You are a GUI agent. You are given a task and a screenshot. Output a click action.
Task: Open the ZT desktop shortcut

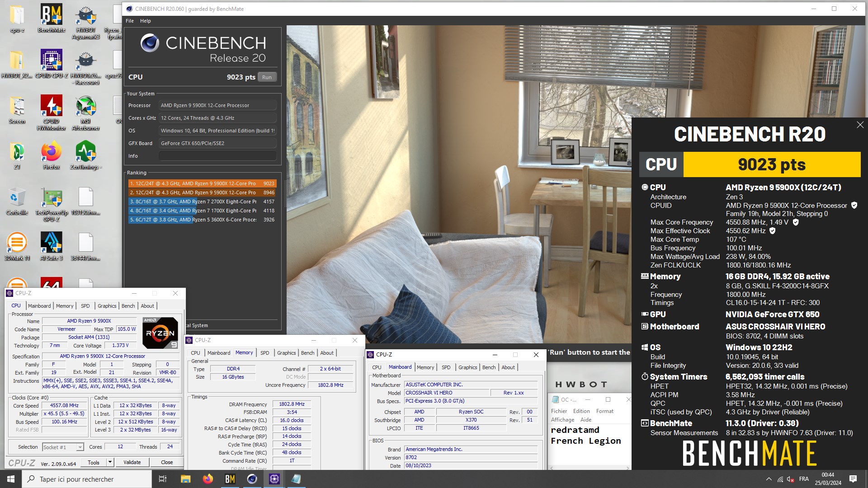[x=17, y=155]
